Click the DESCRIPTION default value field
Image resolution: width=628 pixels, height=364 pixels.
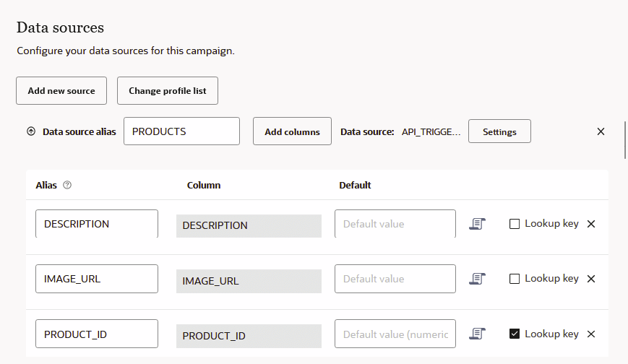point(395,224)
